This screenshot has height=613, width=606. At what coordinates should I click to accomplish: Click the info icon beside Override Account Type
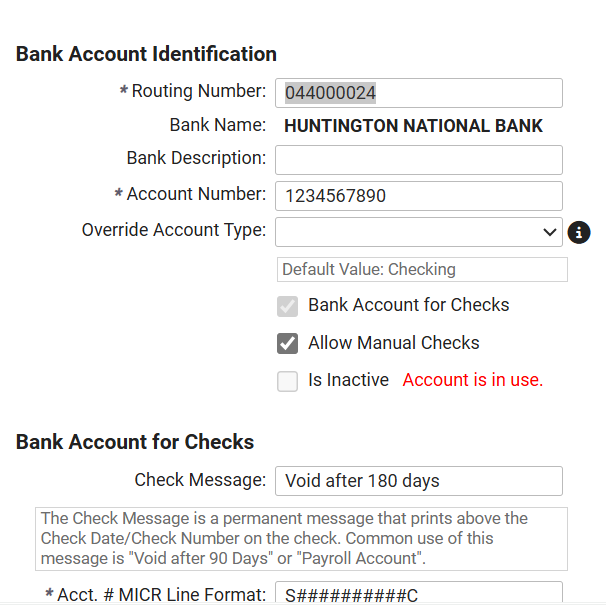[579, 233]
